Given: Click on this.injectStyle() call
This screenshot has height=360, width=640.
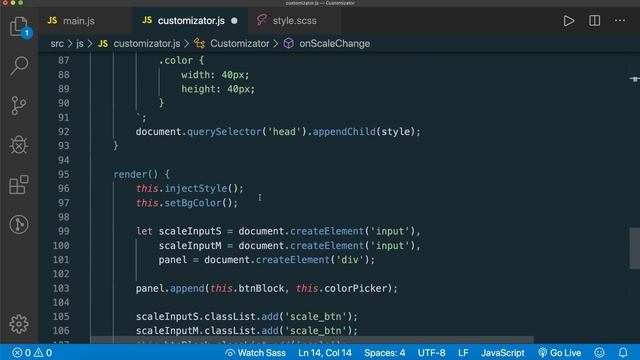Looking at the screenshot, I should pyautogui.click(x=189, y=189).
